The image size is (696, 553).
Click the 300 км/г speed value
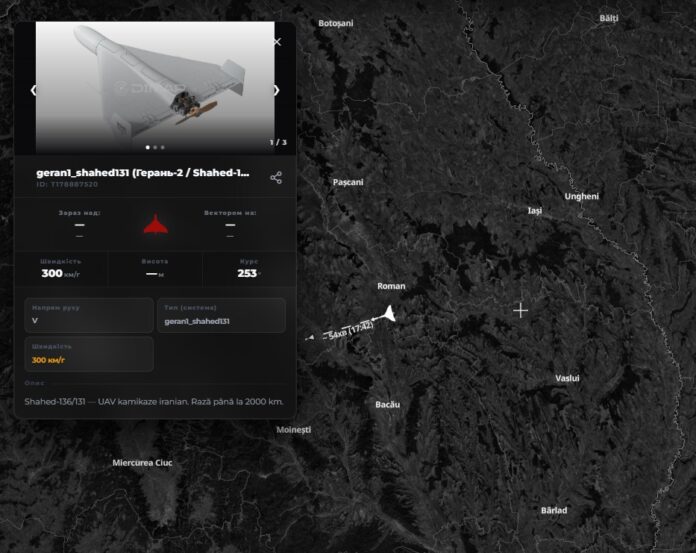60,273
